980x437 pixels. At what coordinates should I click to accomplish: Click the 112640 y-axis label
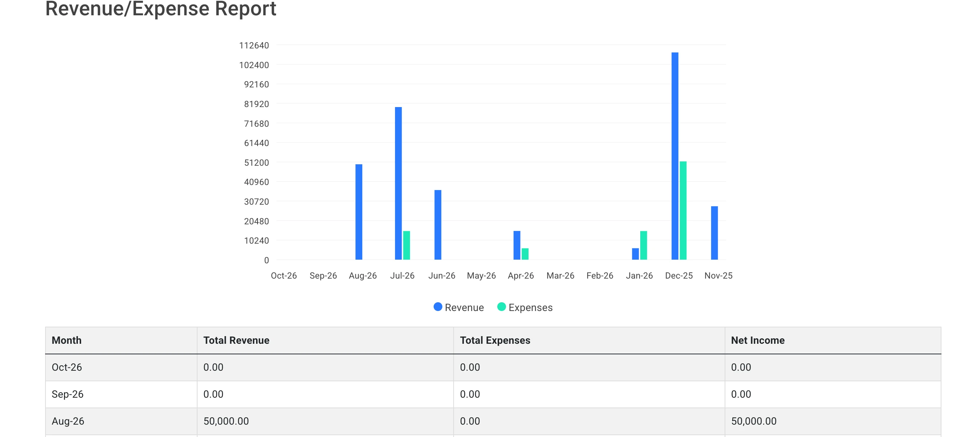(x=254, y=45)
